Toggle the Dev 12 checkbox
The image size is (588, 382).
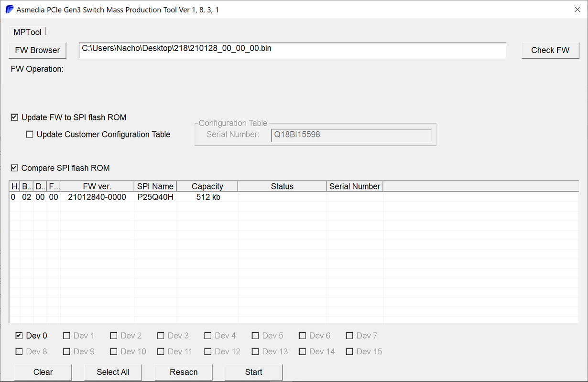click(x=207, y=351)
